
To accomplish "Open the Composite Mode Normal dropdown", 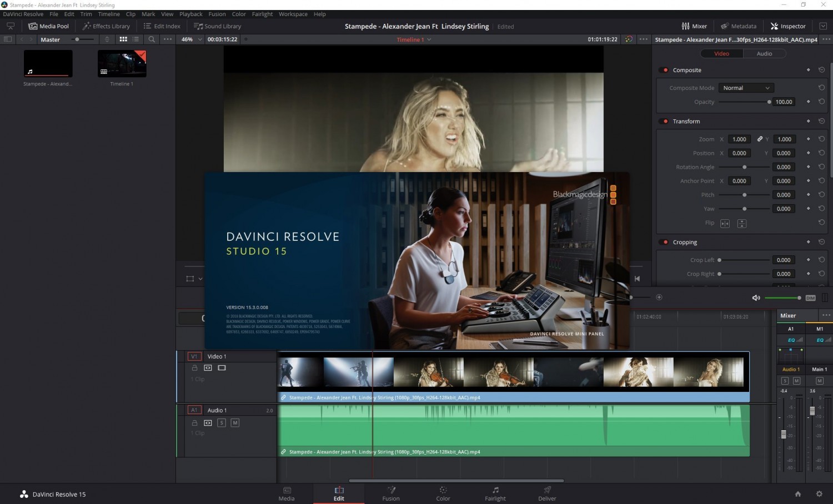I will (746, 88).
